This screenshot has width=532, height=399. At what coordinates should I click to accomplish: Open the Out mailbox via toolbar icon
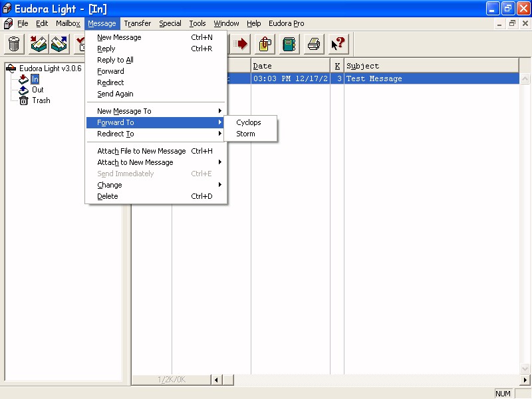click(59, 44)
